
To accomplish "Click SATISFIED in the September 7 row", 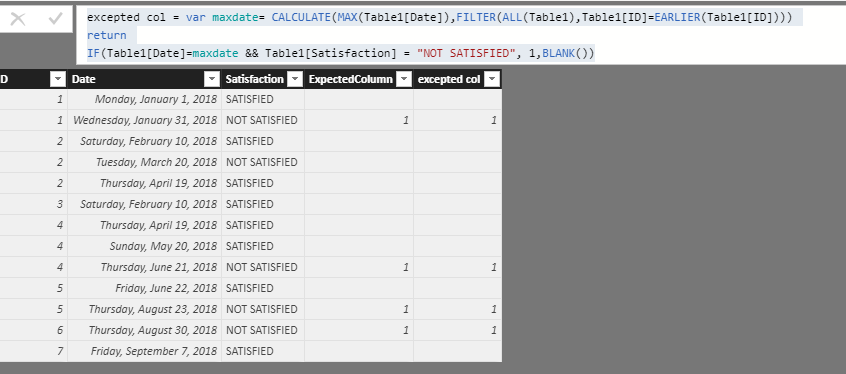I will point(250,352).
